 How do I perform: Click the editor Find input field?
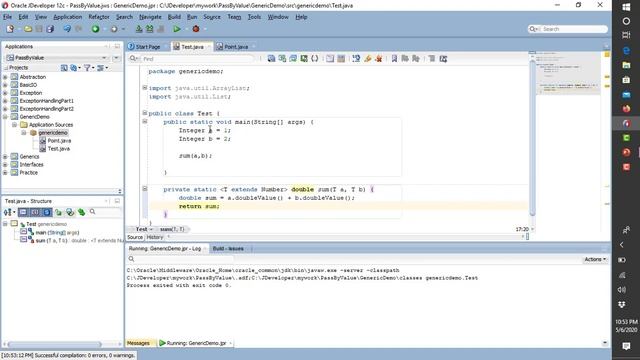198,59
